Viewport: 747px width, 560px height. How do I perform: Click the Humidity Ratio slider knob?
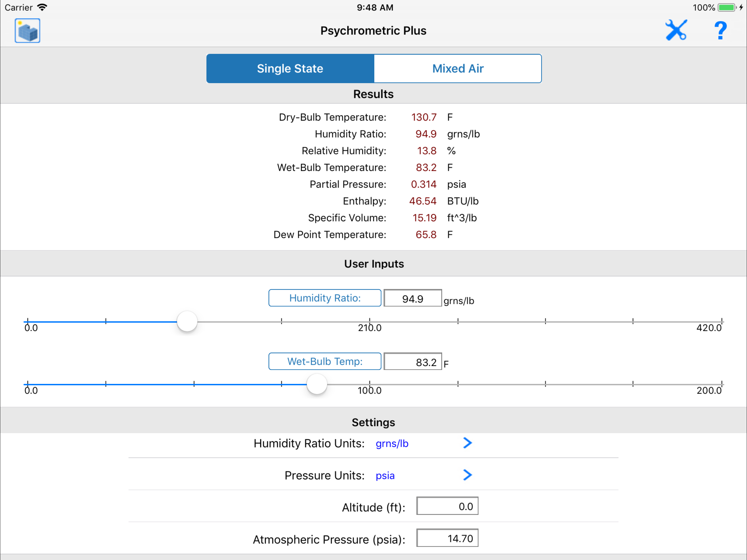(x=187, y=321)
